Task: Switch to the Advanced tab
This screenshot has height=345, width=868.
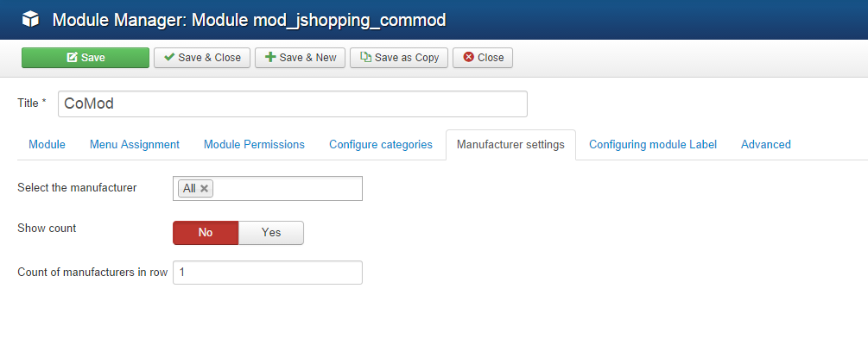Action: tap(765, 145)
